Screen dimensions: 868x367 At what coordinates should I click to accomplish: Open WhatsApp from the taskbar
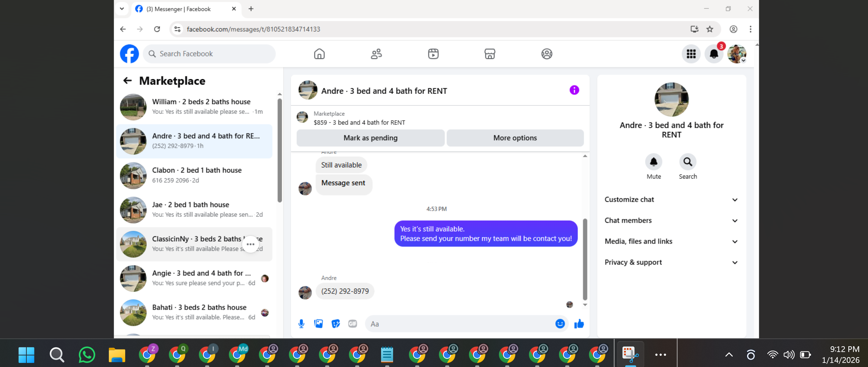(x=86, y=354)
